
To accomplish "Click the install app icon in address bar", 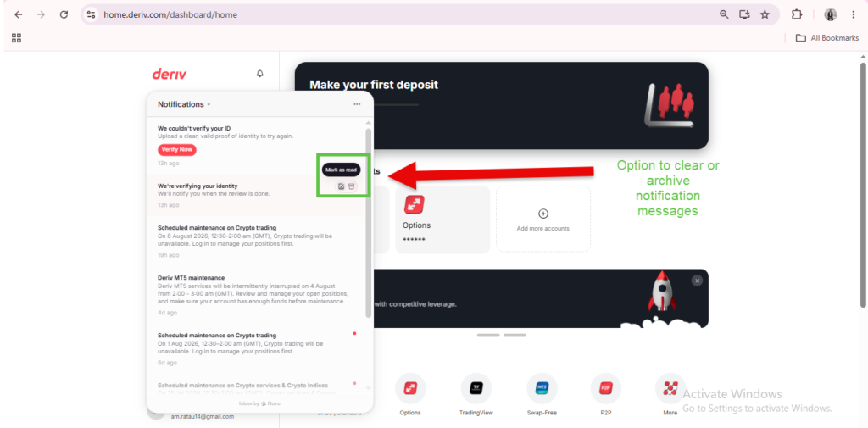I will 744,15.
